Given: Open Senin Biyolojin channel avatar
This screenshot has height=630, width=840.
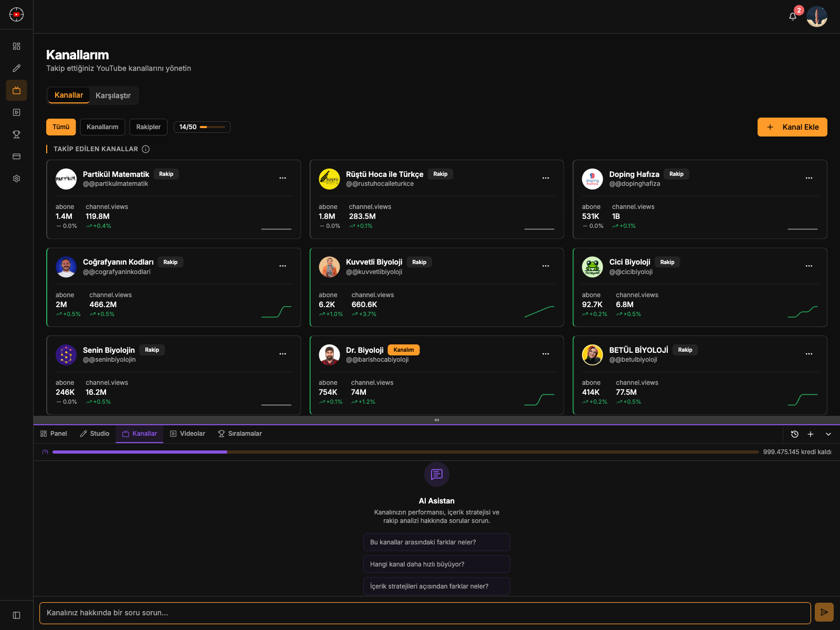Looking at the screenshot, I should pyautogui.click(x=66, y=355).
